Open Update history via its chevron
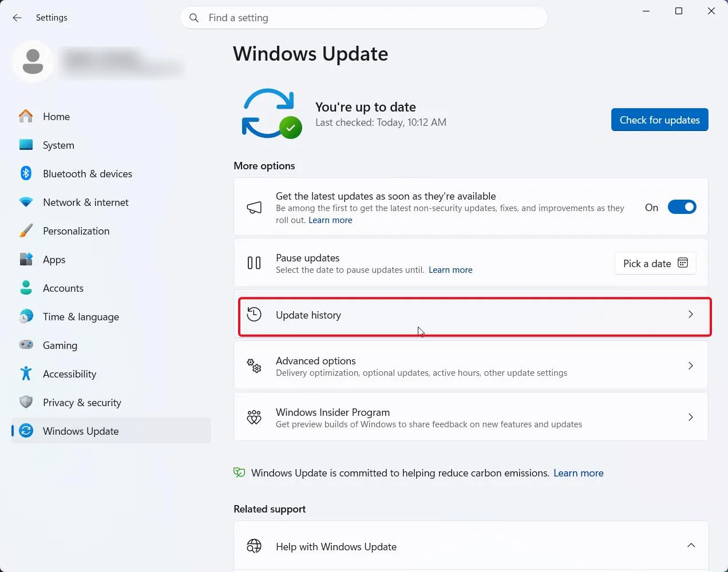728x572 pixels. point(691,314)
